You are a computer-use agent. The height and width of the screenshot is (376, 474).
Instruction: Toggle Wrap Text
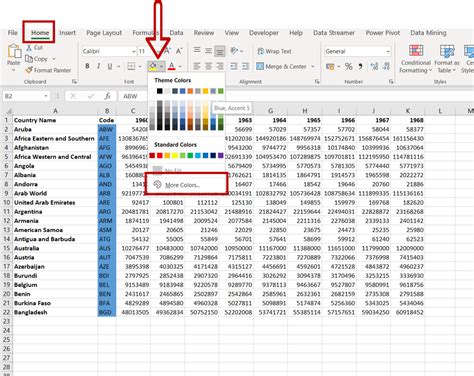[274, 51]
